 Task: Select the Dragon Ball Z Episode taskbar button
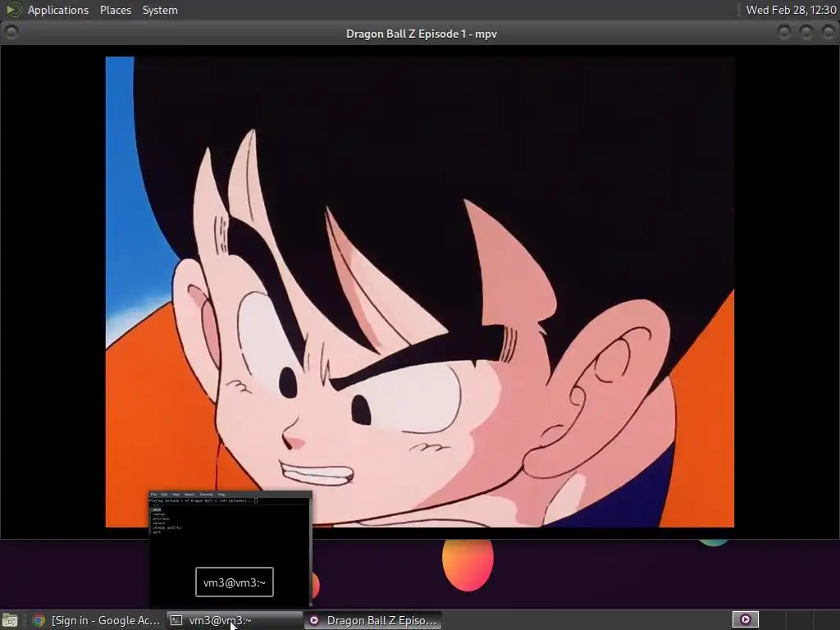(x=373, y=620)
